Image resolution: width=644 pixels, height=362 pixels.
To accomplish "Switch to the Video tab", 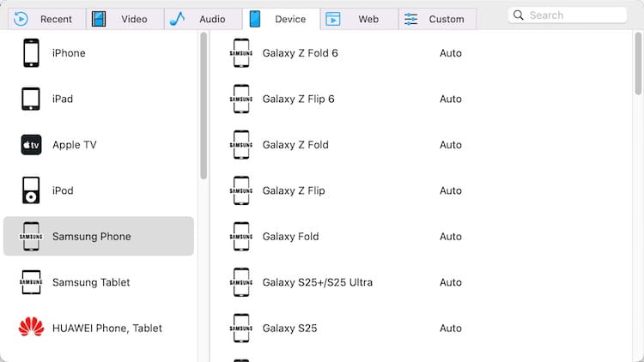I will pos(125,19).
